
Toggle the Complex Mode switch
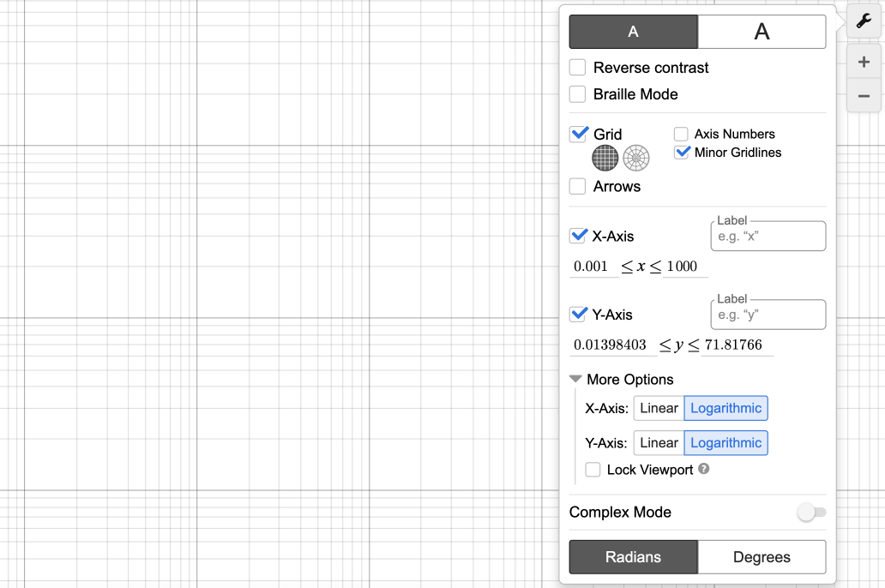(x=811, y=513)
